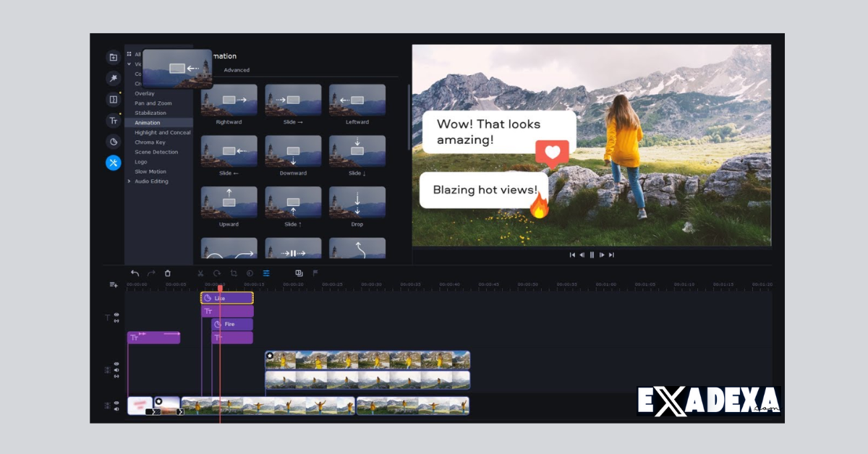
Task: Redo using the forward arrow icon
Action: [151, 273]
